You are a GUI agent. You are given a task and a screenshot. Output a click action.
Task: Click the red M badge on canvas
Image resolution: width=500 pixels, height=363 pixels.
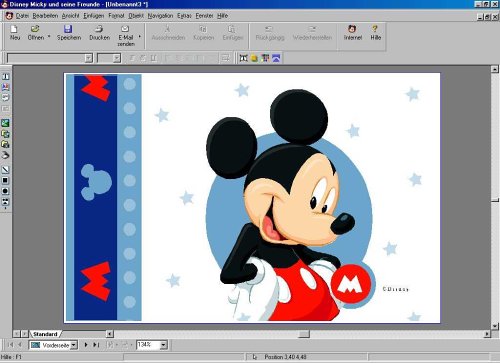click(351, 284)
